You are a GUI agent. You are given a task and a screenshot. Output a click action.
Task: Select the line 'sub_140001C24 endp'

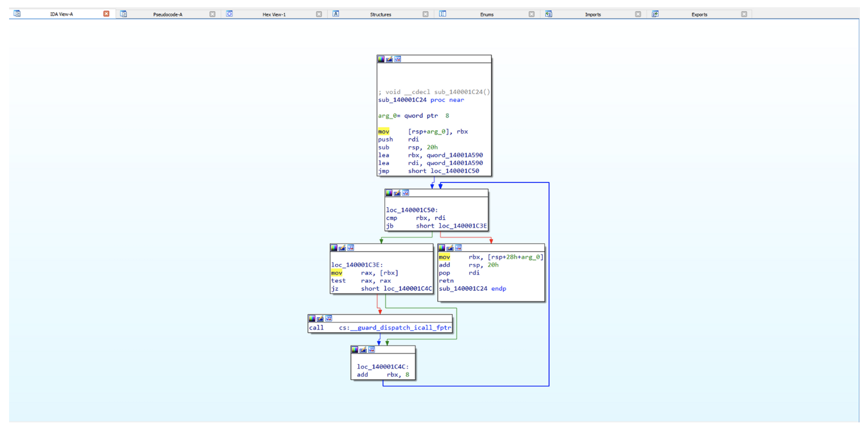coord(472,289)
